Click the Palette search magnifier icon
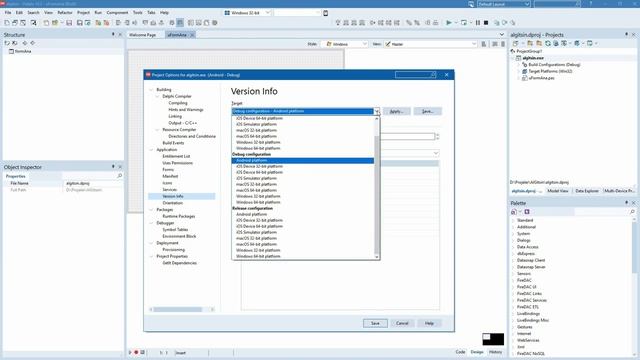This screenshot has width=640, height=360. (x=632, y=212)
